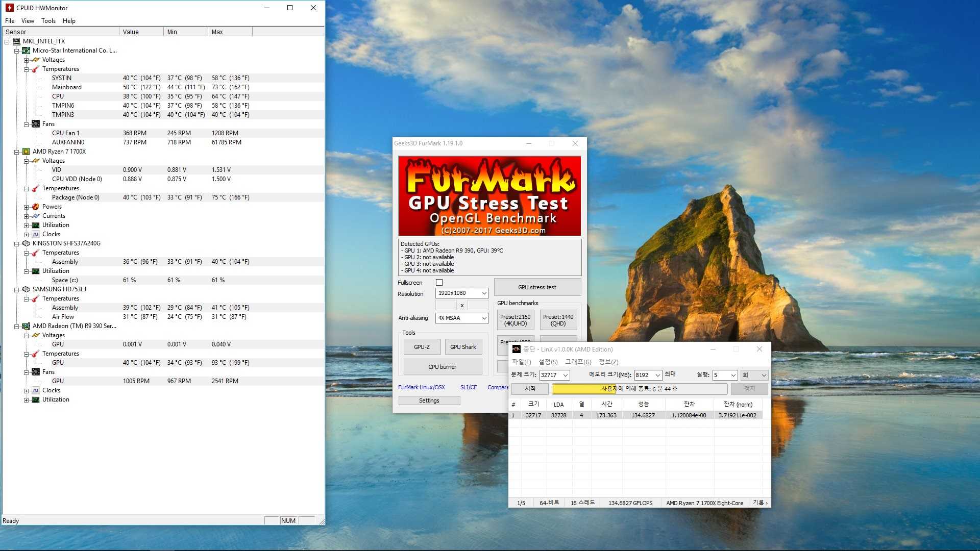Click the Powers flame icon under Ryzen
980x551 pixels.
click(35, 207)
